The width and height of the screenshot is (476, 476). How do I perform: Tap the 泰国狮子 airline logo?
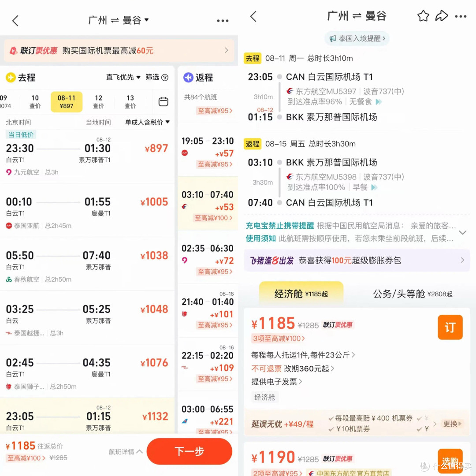pyautogui.click(x=9, y=387)
